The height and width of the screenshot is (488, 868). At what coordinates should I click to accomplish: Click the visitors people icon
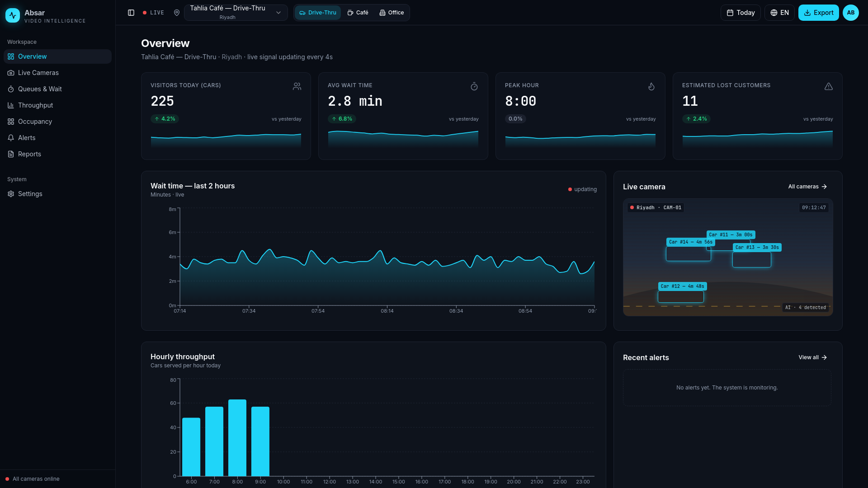297,86
